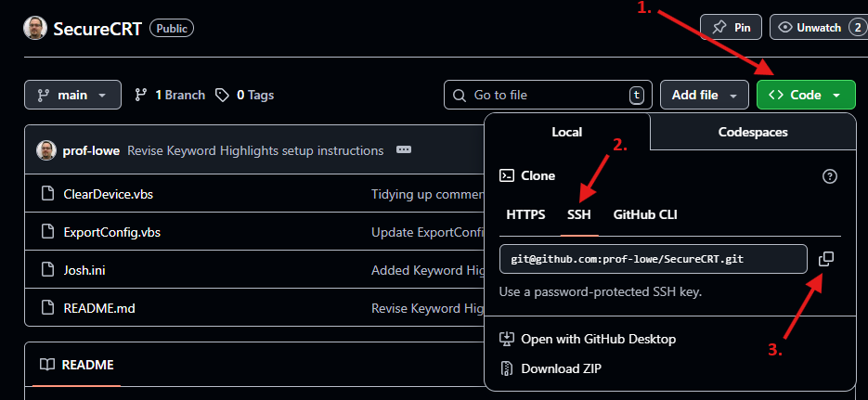Click the prof-lowe avatar in commit row

45,150
